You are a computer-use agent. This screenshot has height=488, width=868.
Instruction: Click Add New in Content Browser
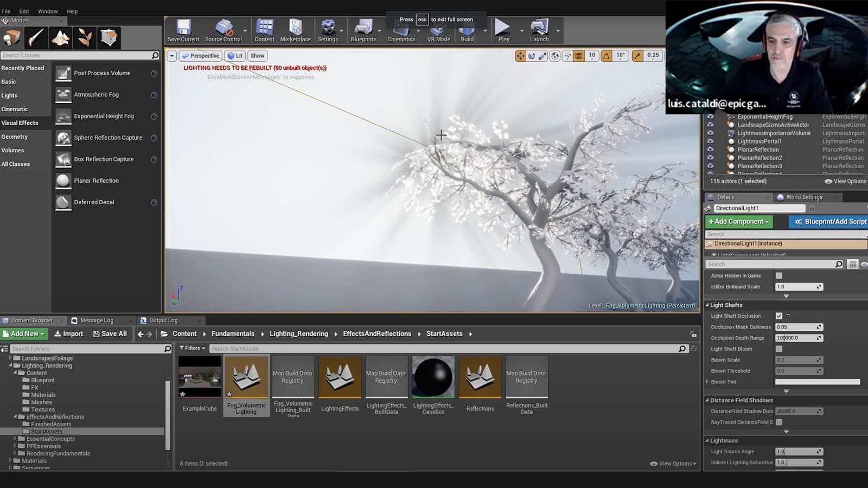click(24, 334)
